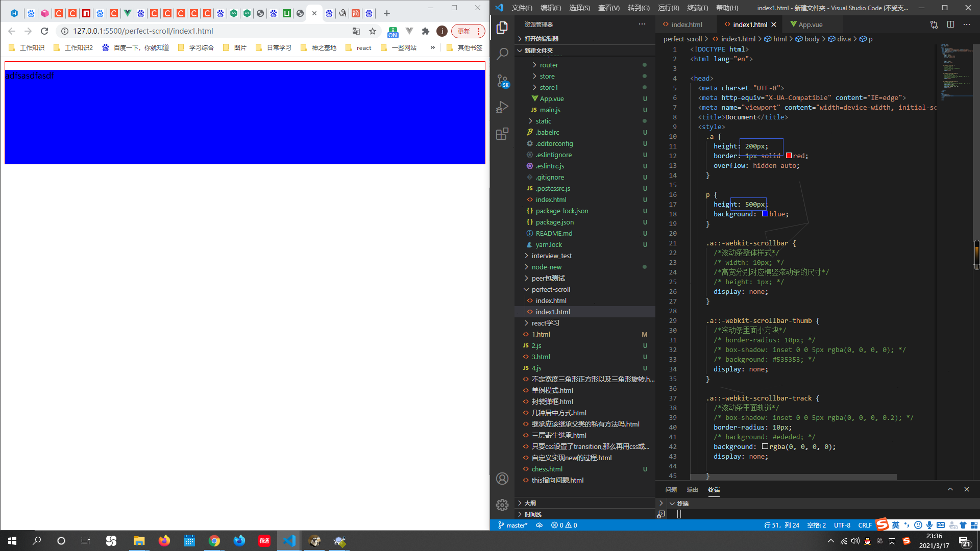Click the browser address bar URL
The image size is (980, 551).
pos(143,31)
